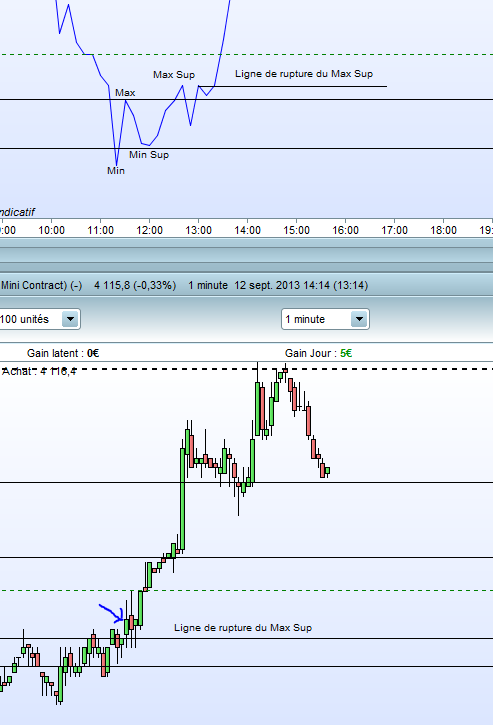The image size is (493, 725).
Task: Click the '4 115,8 (-0,33%)' price text
Action: pyautogui.click(x=135, y=285)
